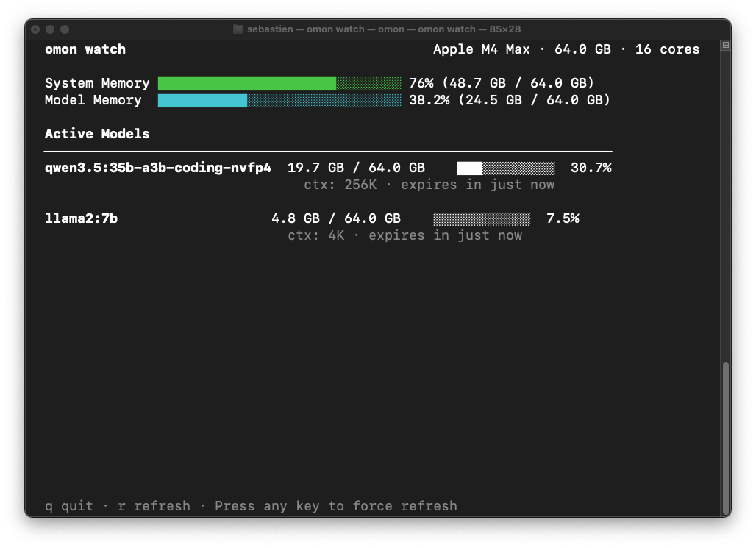Click 'Press any key to force refresh'

pyautogui.click(x=335, y=506)
